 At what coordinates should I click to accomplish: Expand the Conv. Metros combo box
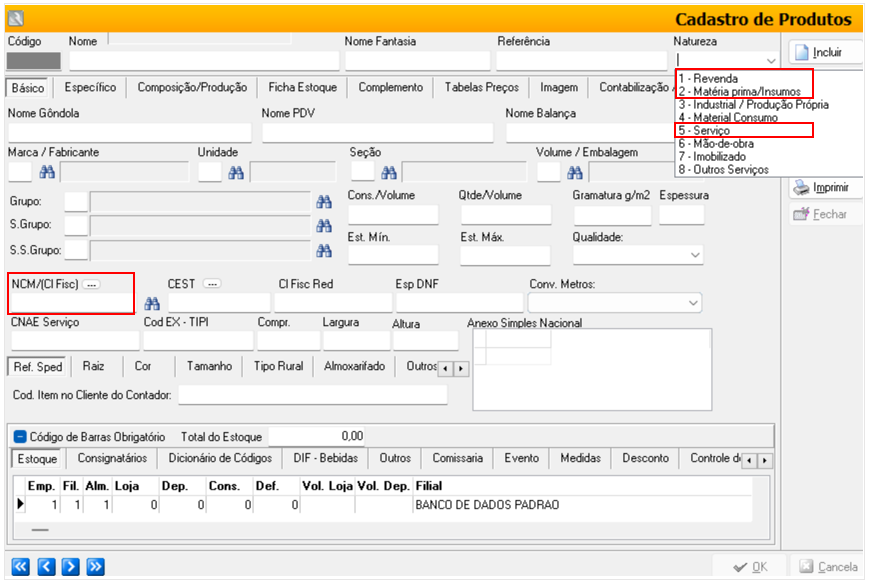click(694, 302)
